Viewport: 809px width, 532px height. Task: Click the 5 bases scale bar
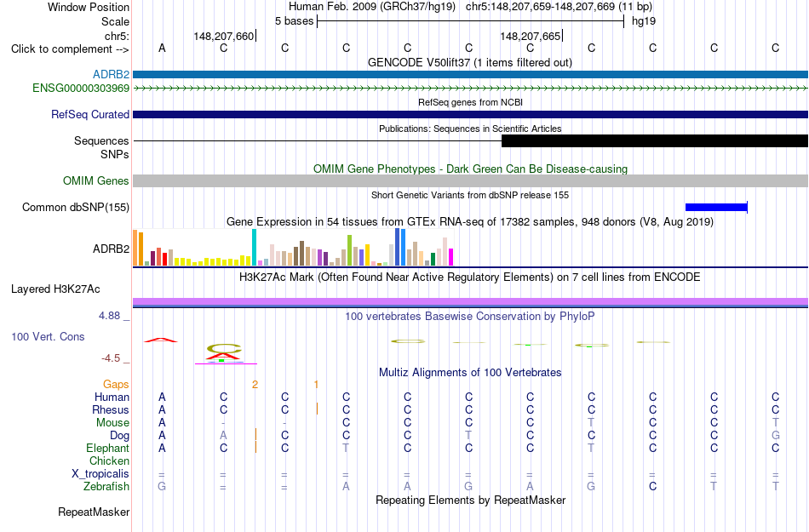(470, 21)
